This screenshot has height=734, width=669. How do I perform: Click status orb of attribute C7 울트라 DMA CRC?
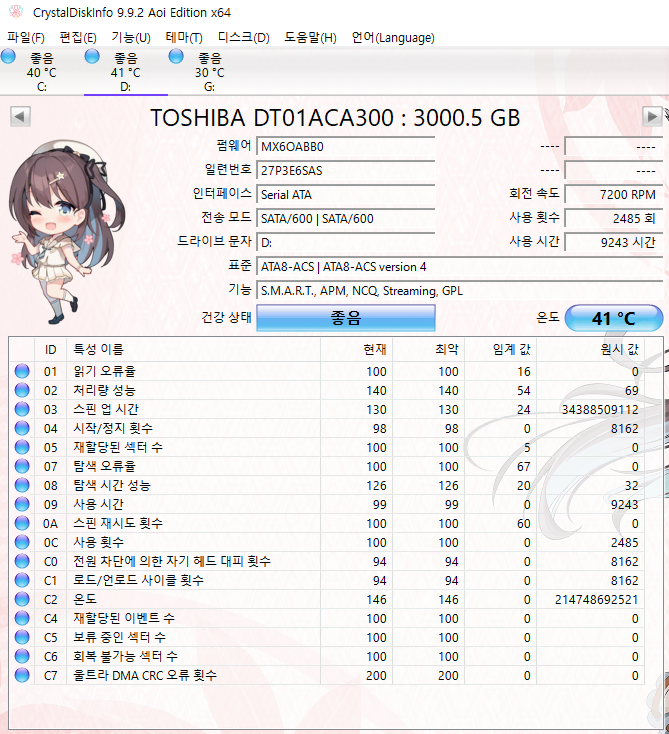[22, 675]
